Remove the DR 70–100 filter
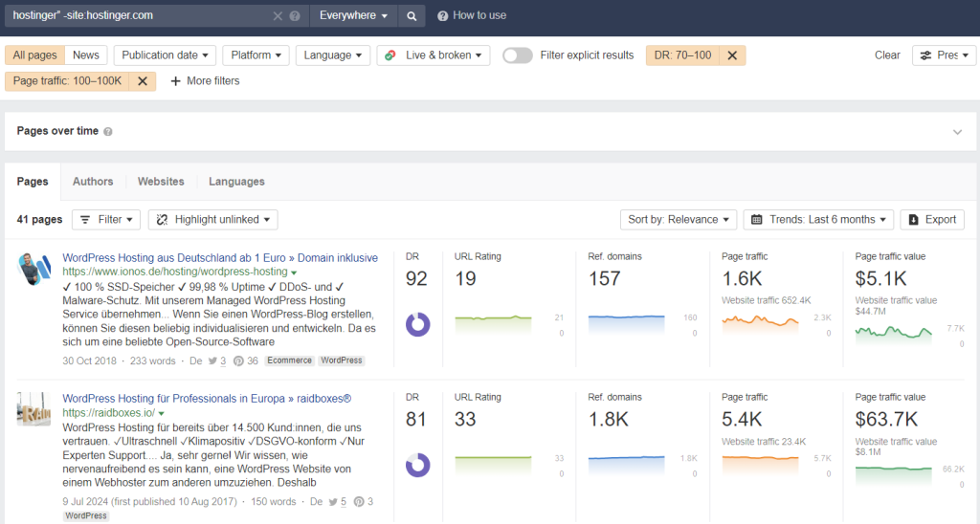 coord(732,55)
